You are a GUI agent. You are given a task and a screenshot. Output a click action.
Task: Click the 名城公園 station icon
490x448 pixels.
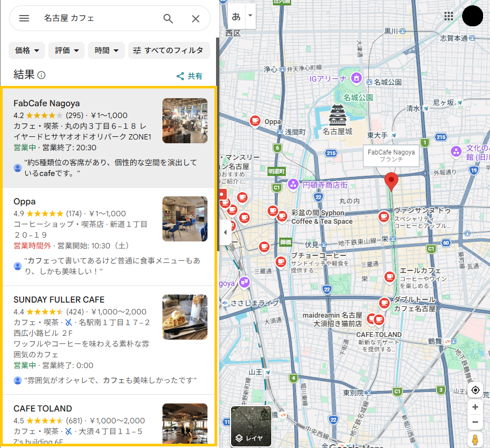[369, 82]
